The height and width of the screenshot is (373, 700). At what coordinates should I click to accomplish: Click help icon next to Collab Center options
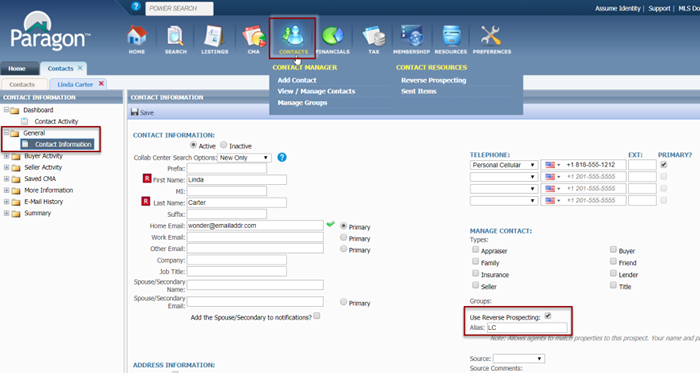[x=282, y=157]
